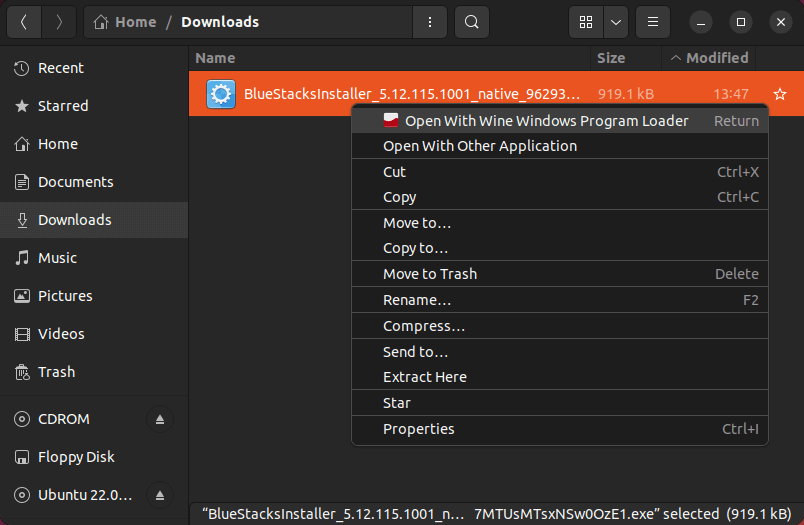Click the BlueStacksInstaller exe file icon
The width and height of the screenshot is (804, 525).
[221, 94]
